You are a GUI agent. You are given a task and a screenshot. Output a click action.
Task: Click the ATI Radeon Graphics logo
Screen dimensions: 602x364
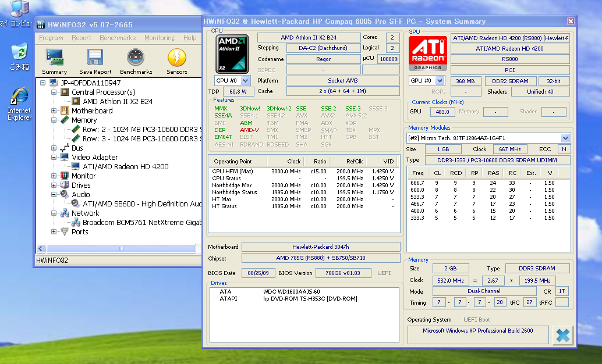click(427, 53)
